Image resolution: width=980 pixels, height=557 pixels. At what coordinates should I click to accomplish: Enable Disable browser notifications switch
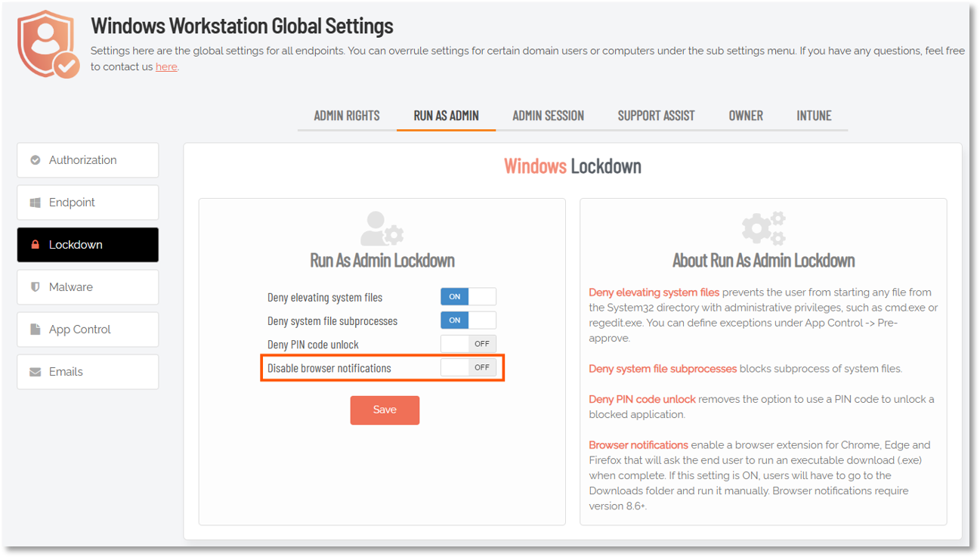468,368
